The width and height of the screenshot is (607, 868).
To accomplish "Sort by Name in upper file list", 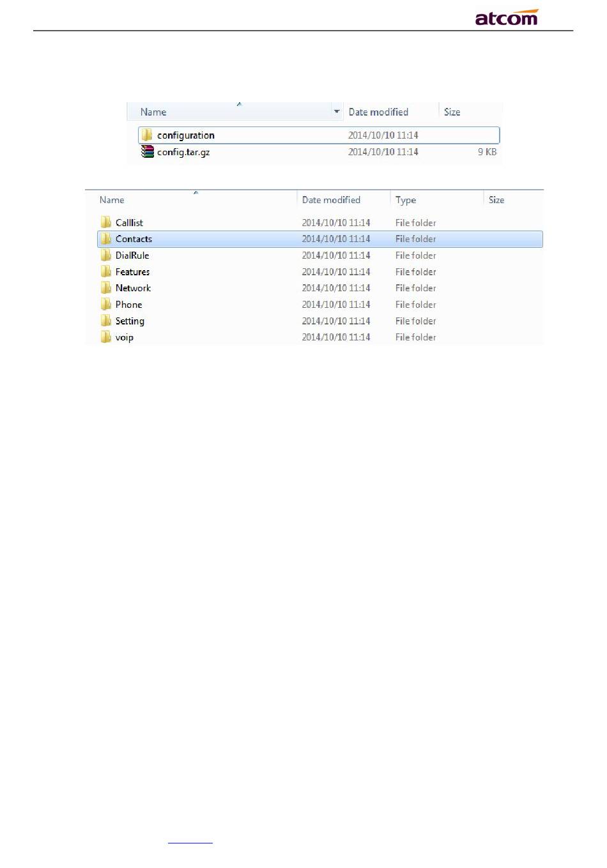I will (153, 112).
